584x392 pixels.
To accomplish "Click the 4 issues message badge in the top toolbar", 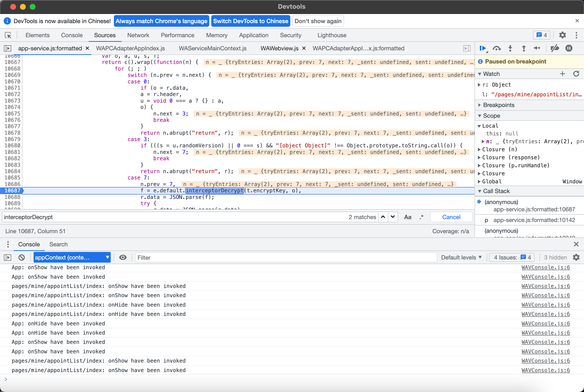I will 542,35.
